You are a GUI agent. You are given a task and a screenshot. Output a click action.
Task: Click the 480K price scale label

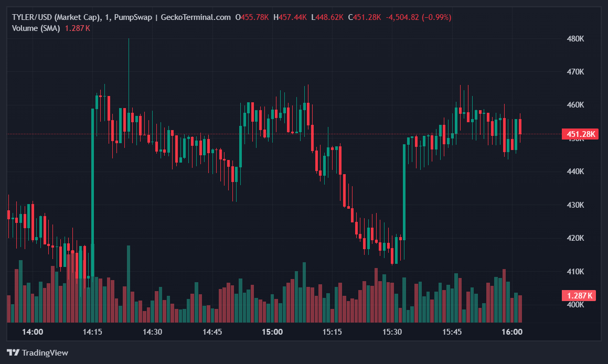point(575,38)
